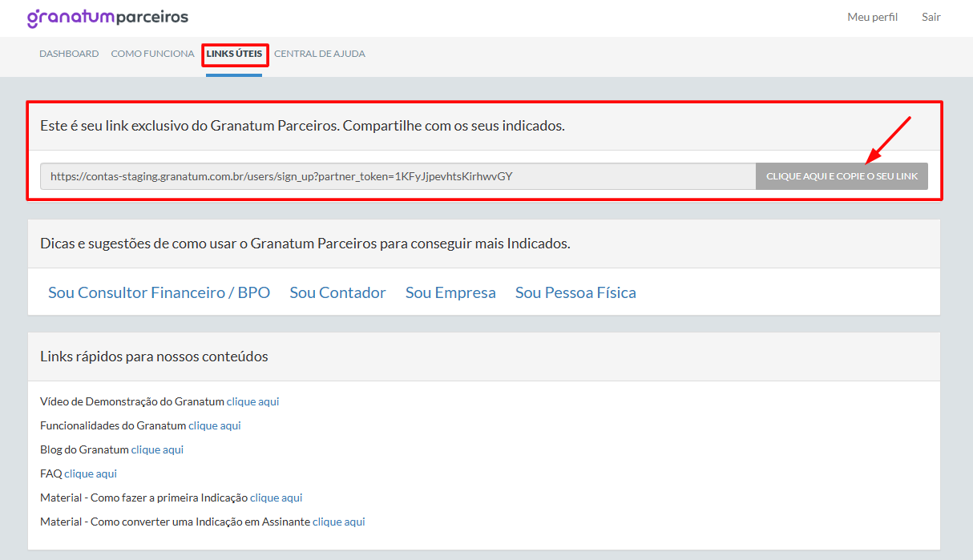Click the 'Este é seu link exclusivo' heading
The image size is (973, 560).
(302, 126)
